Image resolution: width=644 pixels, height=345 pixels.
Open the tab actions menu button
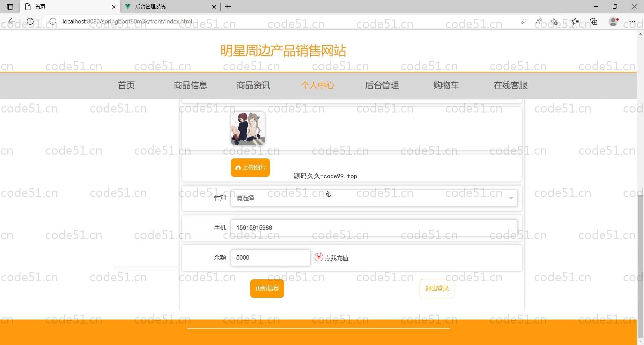[10, 7]
